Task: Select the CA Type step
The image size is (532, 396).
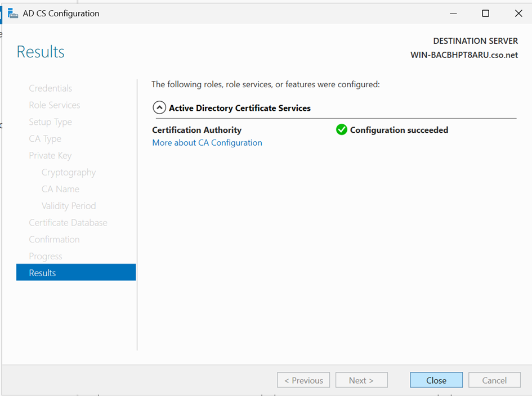Action: [45, 139]
